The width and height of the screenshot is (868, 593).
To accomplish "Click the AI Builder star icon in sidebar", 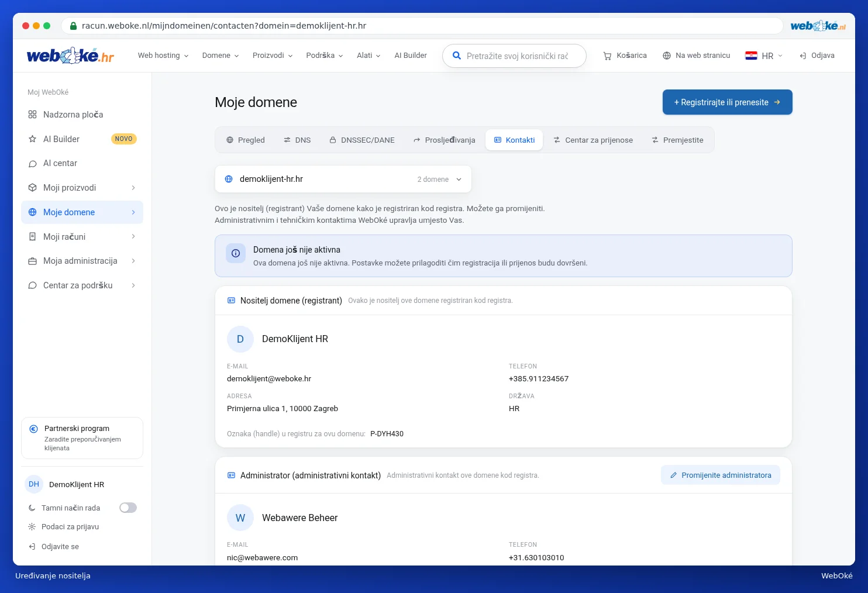I will coord(33,139).
